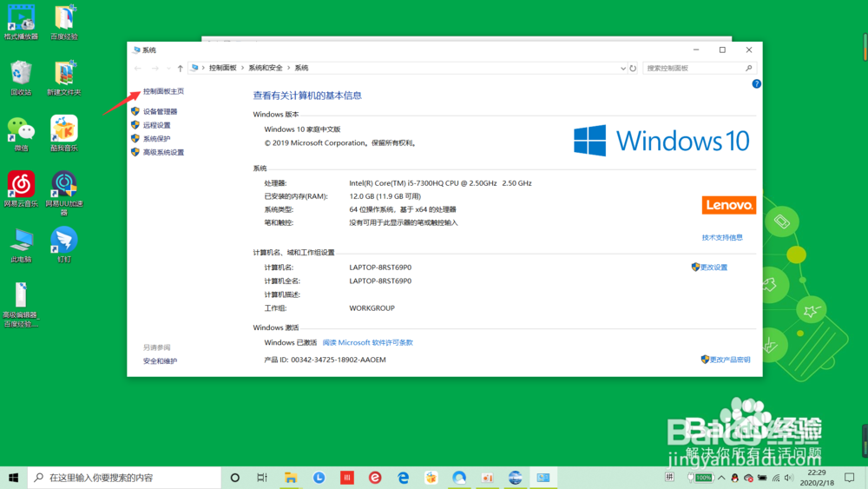Screen dimensions: 868x489
Task: Select the 网易云音乐 desktop icon
Action: 21,189
